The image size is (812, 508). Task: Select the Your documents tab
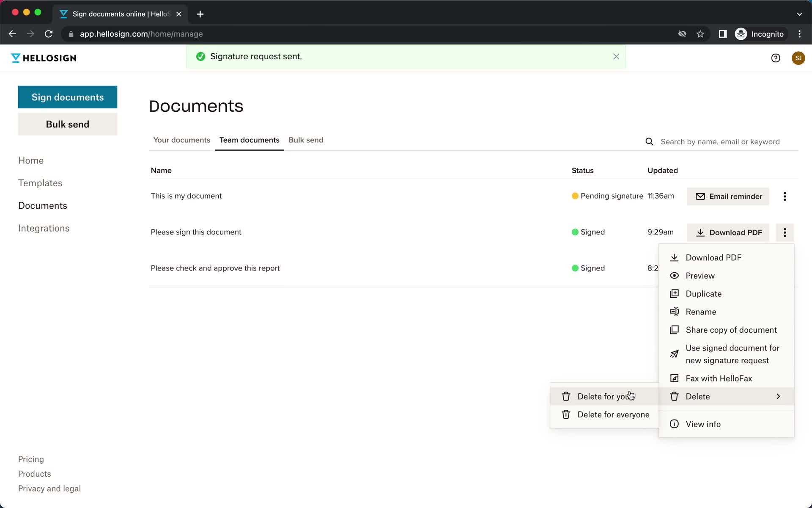click(181, 140)
